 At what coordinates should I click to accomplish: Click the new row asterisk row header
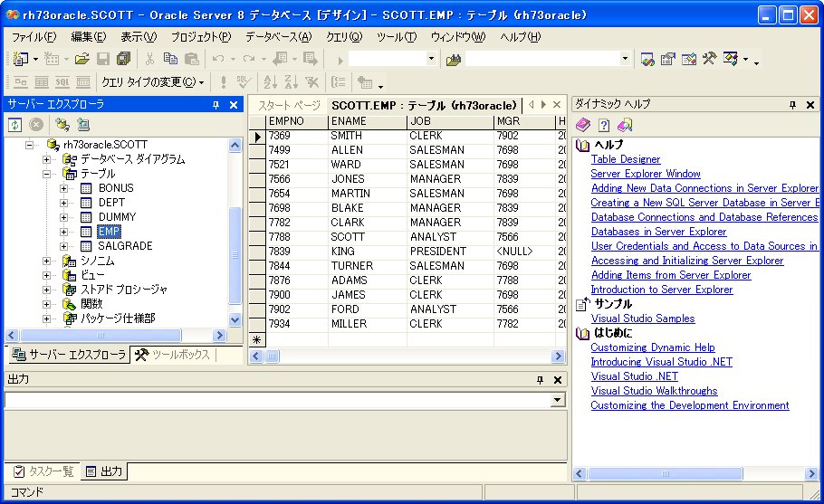(256, 339)
